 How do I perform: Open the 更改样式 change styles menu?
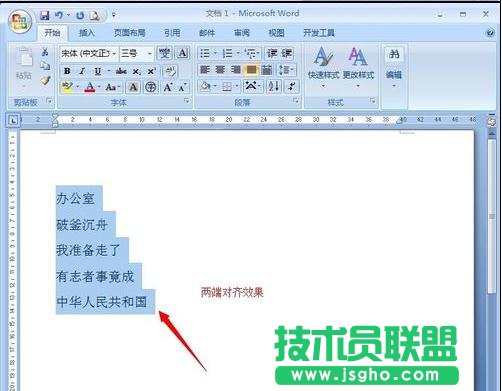[x=358, y=67]
